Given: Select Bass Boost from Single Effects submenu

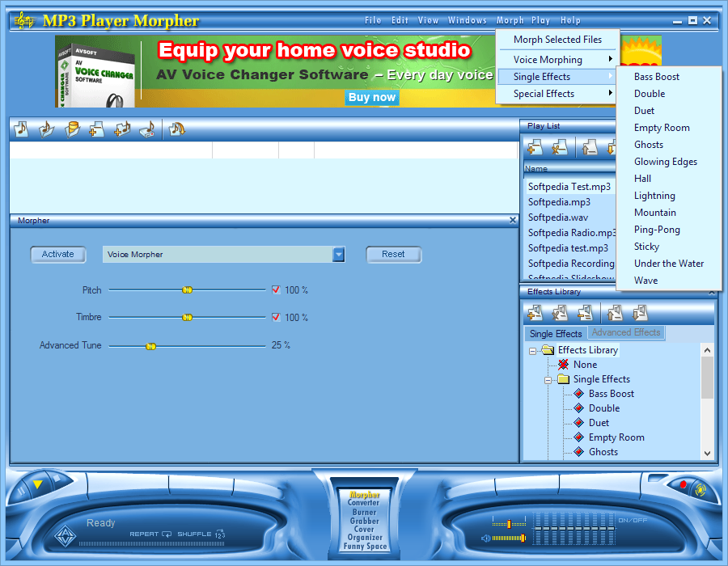Looking at the screenshot, I should tap(669, 77).
